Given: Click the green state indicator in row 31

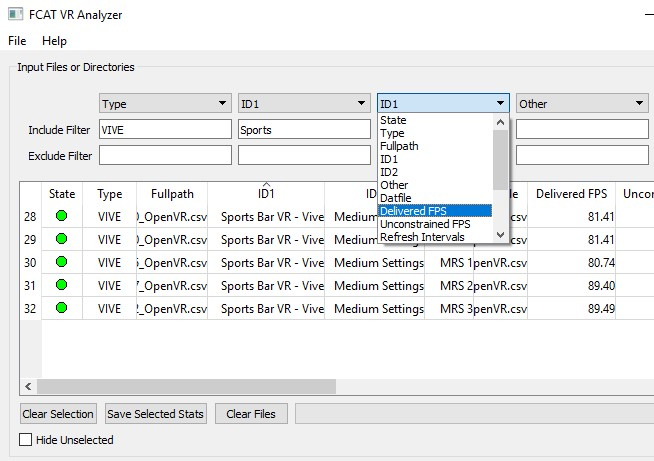Looking at the screenshot, I should (x=62, y=285).
